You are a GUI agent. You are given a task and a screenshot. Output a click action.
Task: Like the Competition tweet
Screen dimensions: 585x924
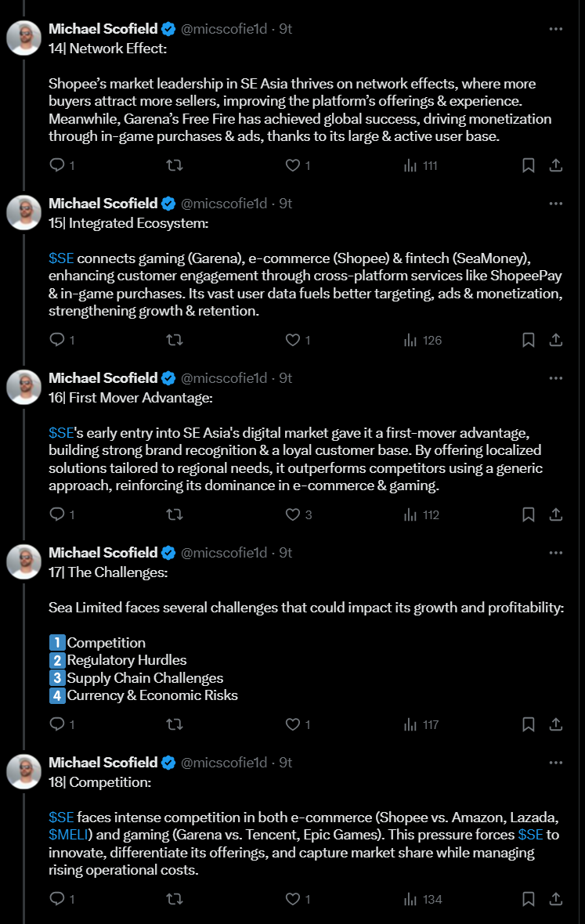(293, 899)
